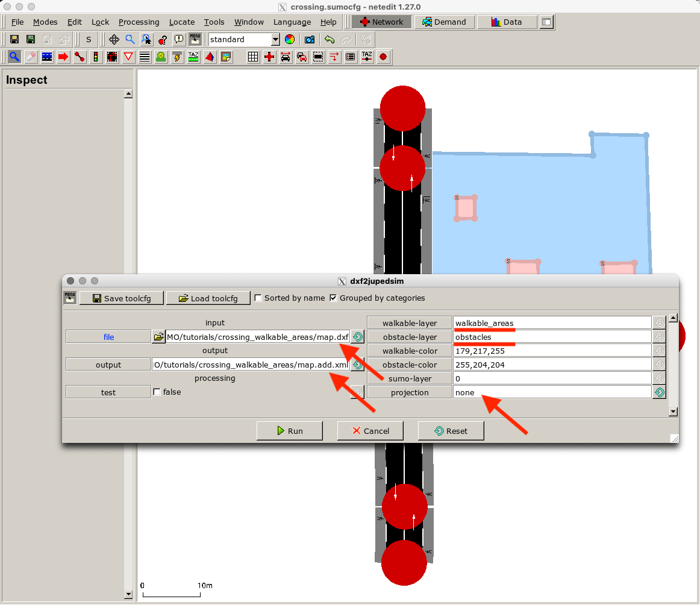The width and height of the screenshot is (700, 605).
Task: Select the Crossing stripes mode
Action: coord(145,57)
